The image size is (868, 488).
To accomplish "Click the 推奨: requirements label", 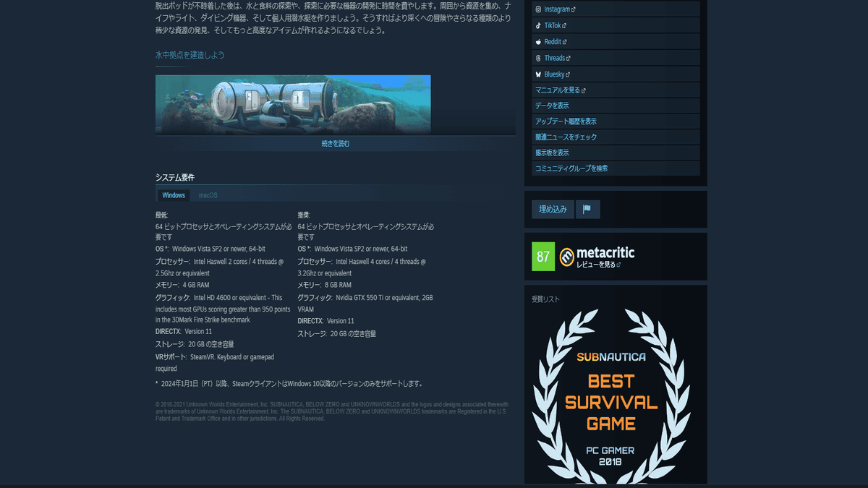I will pos(304,215).
